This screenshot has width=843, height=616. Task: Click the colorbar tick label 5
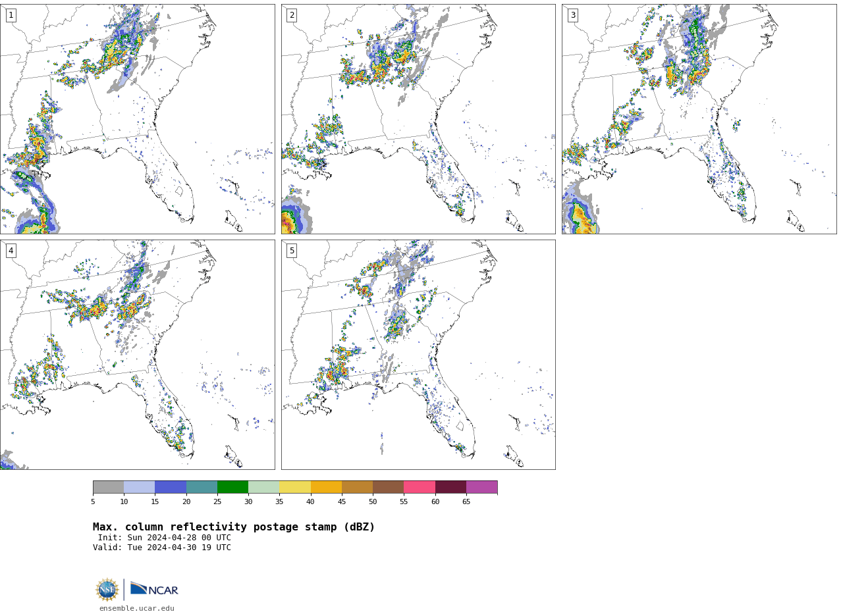93,502
